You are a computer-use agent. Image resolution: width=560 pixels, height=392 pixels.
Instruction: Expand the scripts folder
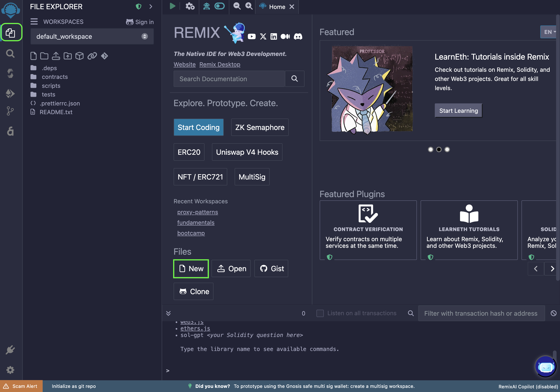(x=45, y=86)
